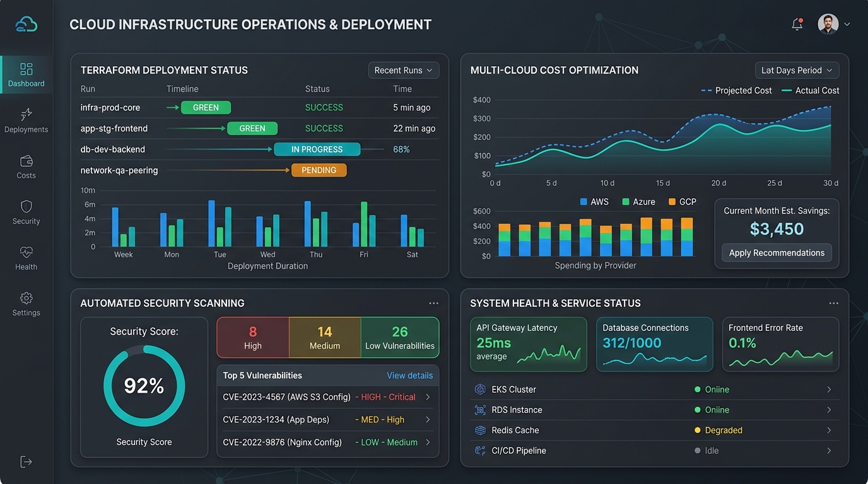Click the EKS Cluster icon
Viewport: 868px width, 484px height.
point(480,389)
